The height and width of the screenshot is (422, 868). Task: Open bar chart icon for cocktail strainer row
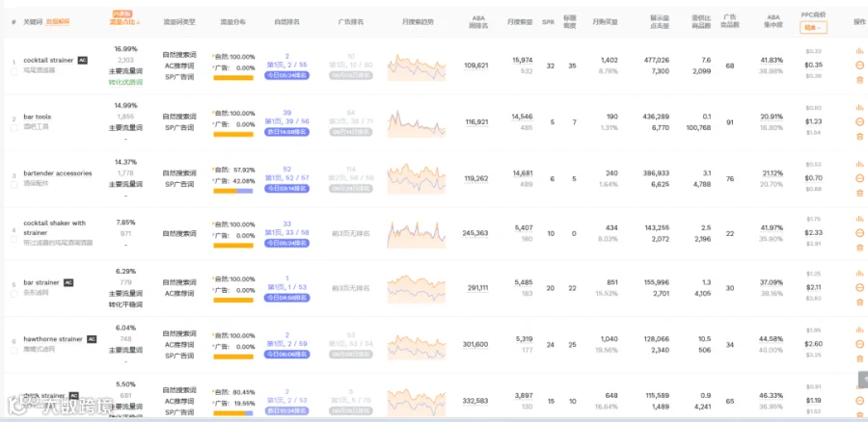click(859, 51)
